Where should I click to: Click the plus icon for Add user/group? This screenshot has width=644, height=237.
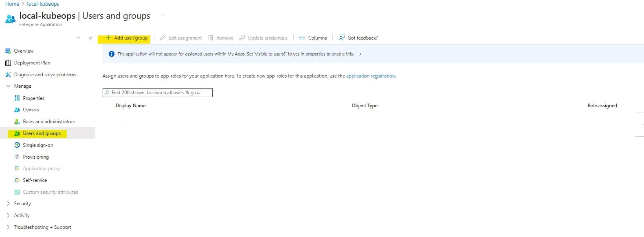(x=108, y=38)
